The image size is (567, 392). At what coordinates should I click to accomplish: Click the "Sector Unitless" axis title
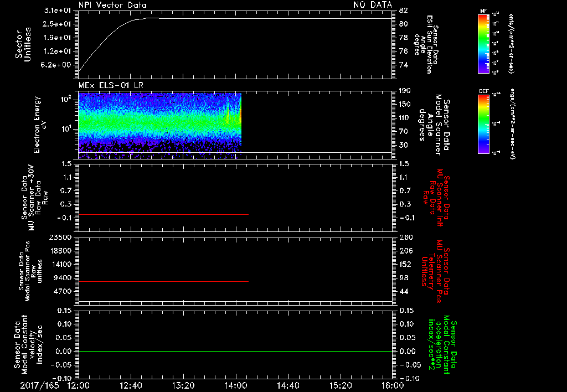[x=23, y=44]
